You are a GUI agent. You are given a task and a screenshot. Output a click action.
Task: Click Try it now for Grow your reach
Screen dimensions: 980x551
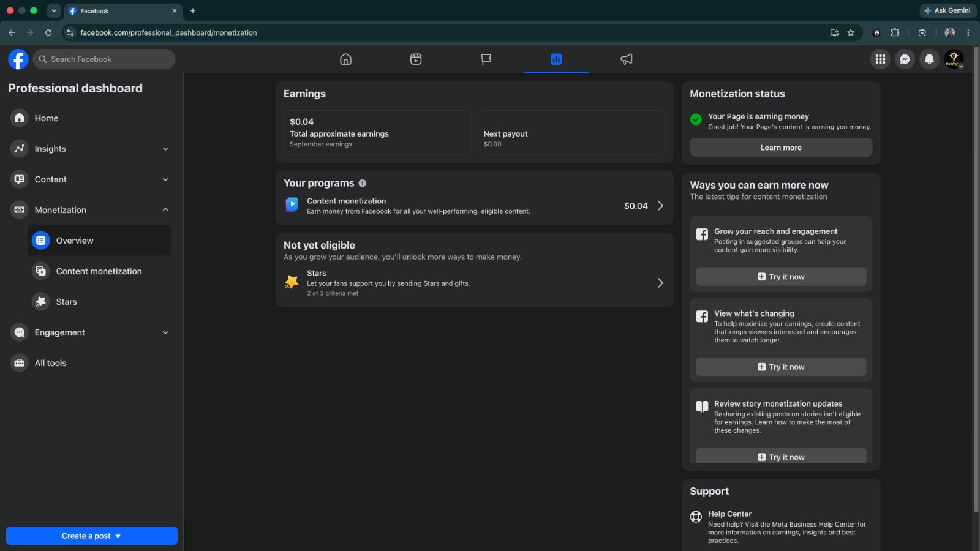tap(781, 277)
